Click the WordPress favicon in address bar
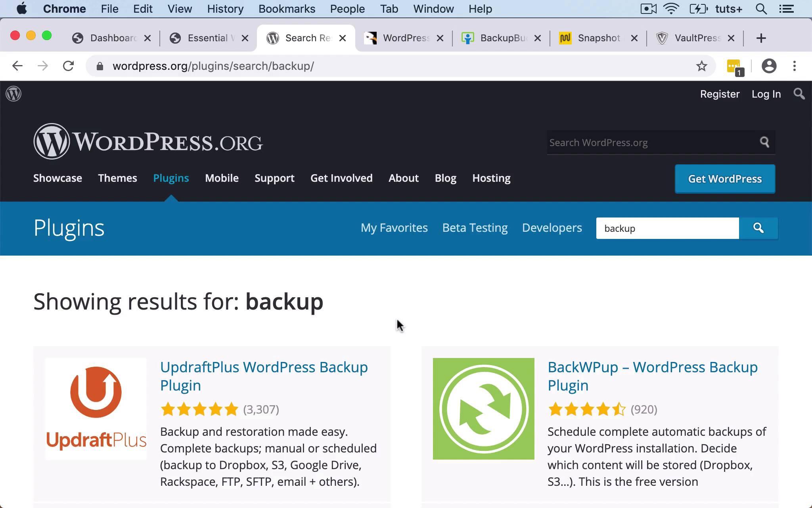The image size is (812, 508). [x=272, y=37]
